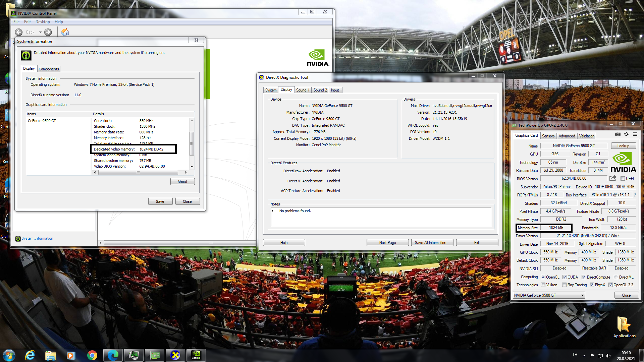The image size is (644, 362).
Task: Click the green forward arrow in NVIDIA toolbar
Action: click(x=48, y=32)
